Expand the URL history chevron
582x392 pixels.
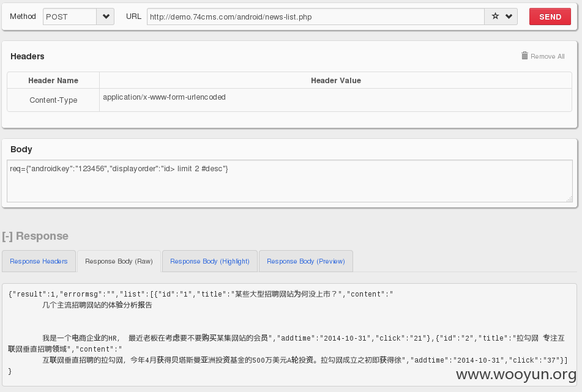click(x=509, y=17)
